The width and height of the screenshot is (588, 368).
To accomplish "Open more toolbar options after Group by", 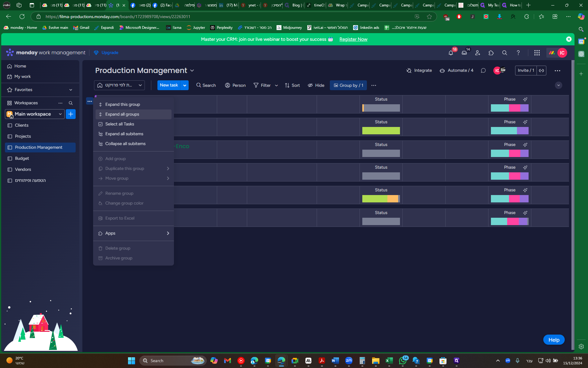I will [x=374, y=85].
